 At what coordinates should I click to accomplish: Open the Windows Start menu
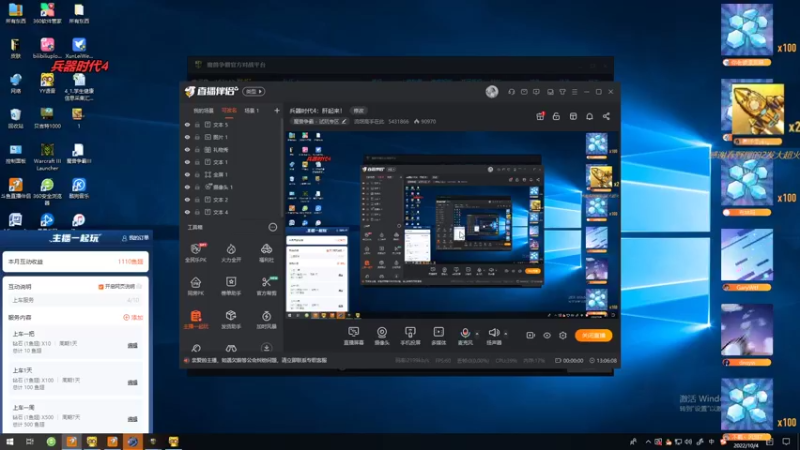(x=10, y=441)
